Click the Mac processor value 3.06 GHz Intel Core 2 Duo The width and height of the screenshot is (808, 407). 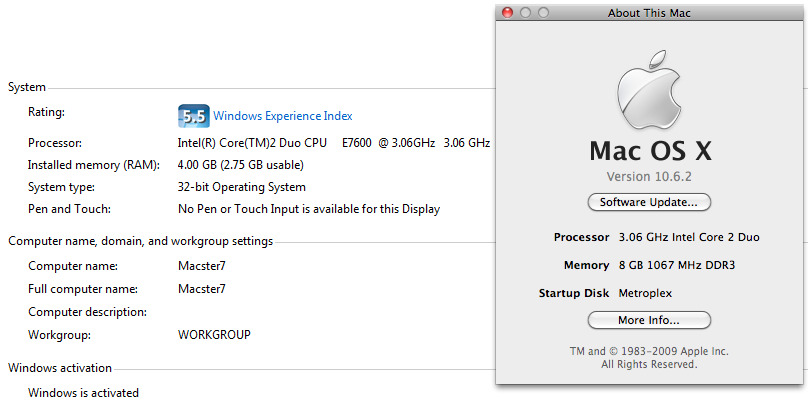(689, 238)
